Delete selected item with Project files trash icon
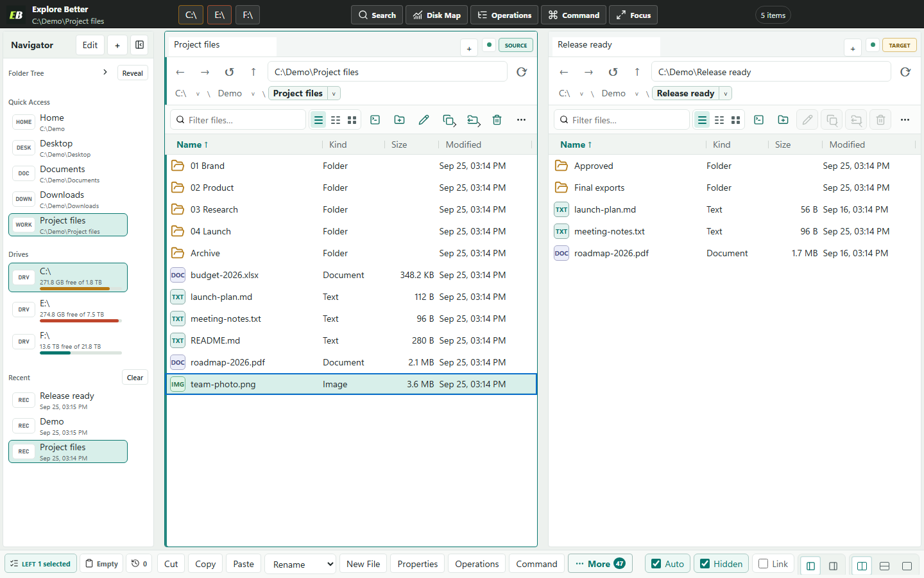 (x=497, y=120)
